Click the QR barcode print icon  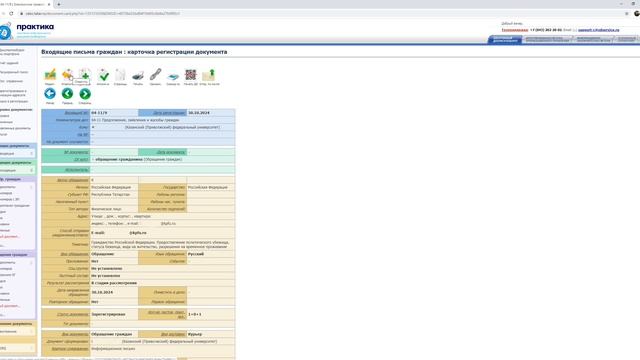coord(191,75)
